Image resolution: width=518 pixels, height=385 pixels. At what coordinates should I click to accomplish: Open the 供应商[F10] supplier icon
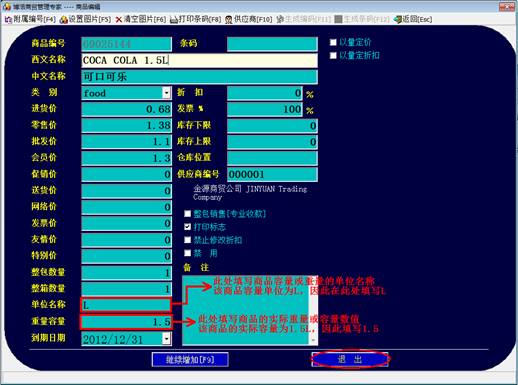(229, 20)
